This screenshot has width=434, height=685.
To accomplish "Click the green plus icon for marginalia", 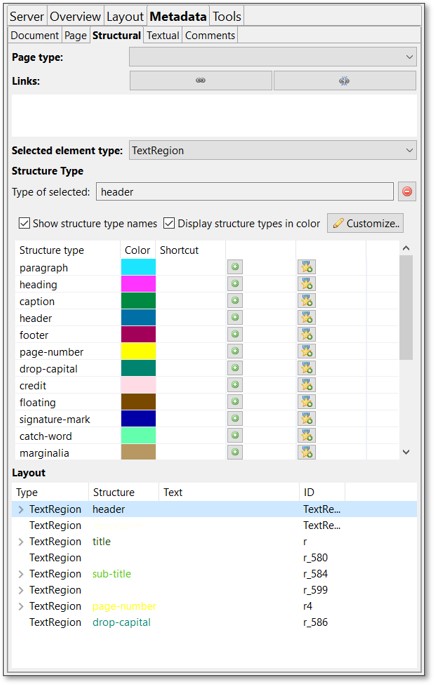I will pos(235,452).
